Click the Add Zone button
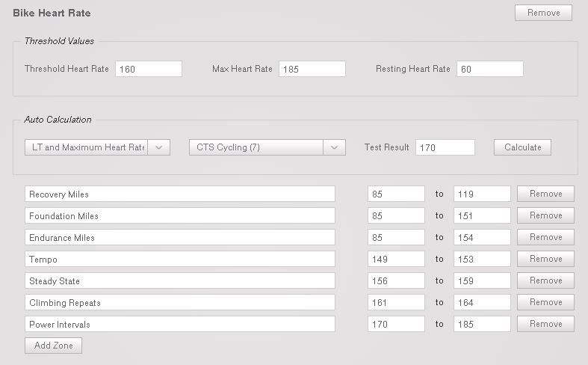The image size is (588, 365). tap(53, 346)
